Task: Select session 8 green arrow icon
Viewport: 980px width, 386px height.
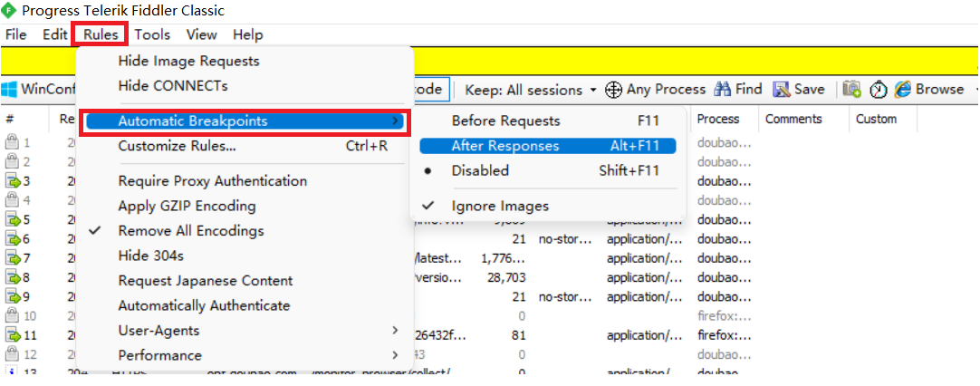Action: (13, 277)
